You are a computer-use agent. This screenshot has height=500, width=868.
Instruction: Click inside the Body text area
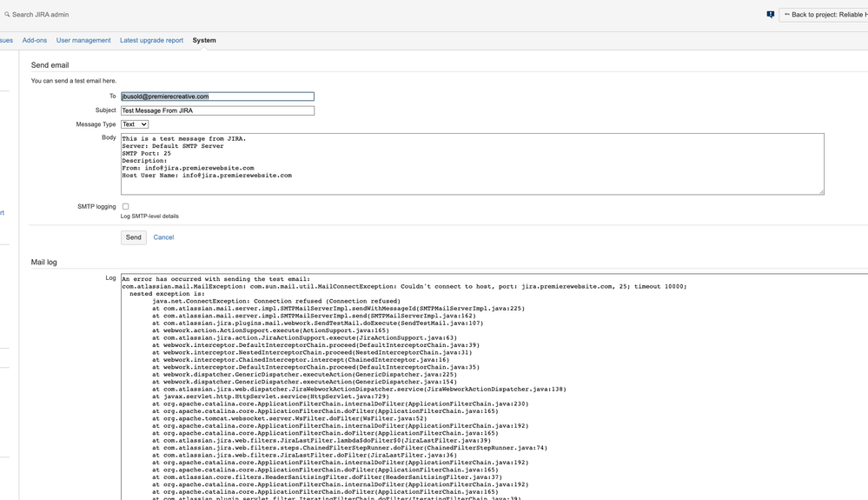click(472, 163)
